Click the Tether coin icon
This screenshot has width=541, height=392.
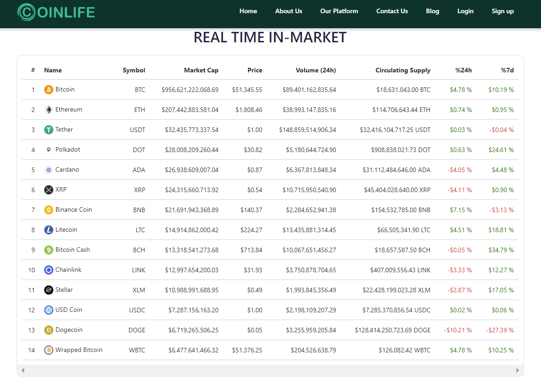point(49,130)
